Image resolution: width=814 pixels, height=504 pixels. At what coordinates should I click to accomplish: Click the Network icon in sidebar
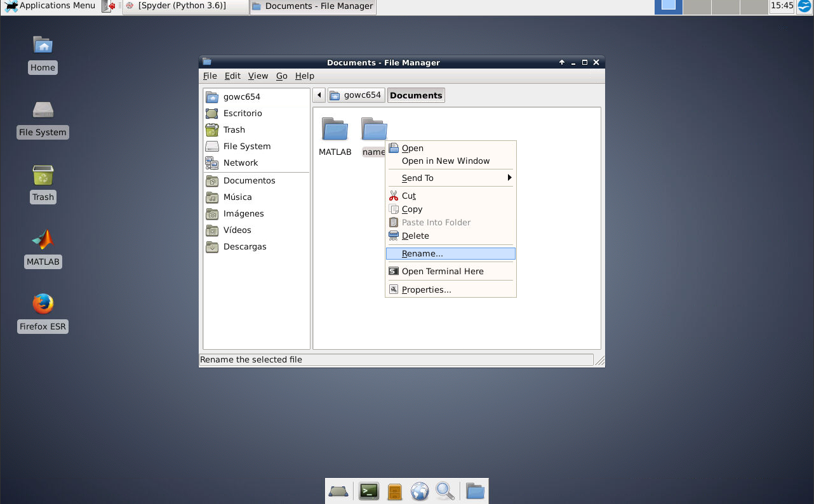point(212,162)
